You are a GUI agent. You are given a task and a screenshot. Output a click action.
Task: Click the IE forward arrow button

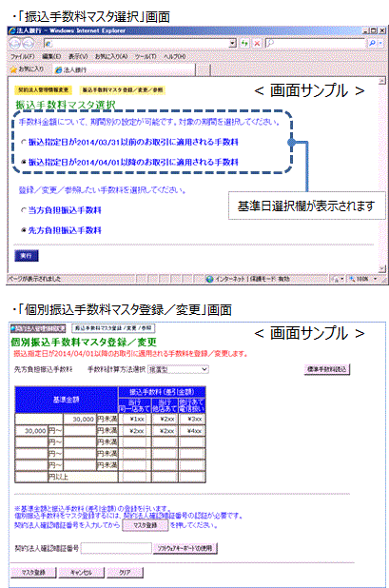pyautogui.click(x=29, y=44)
